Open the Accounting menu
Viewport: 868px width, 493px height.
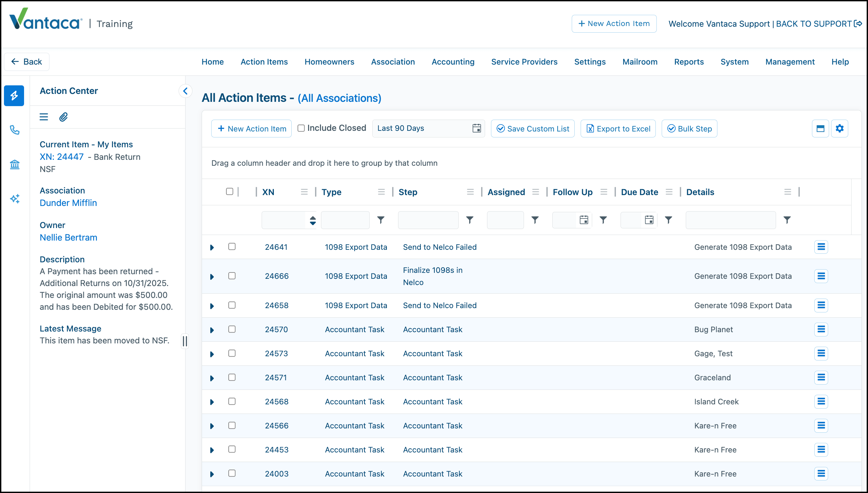[453, 62]
